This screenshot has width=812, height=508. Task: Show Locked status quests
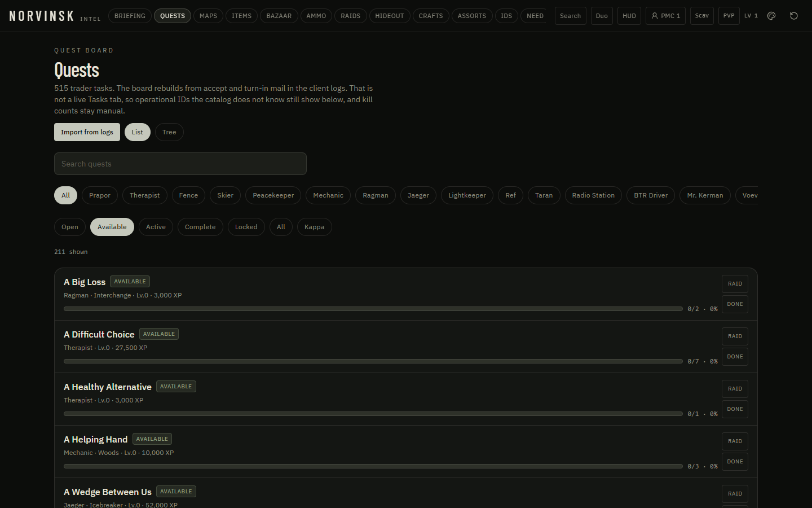pos(246,227)
